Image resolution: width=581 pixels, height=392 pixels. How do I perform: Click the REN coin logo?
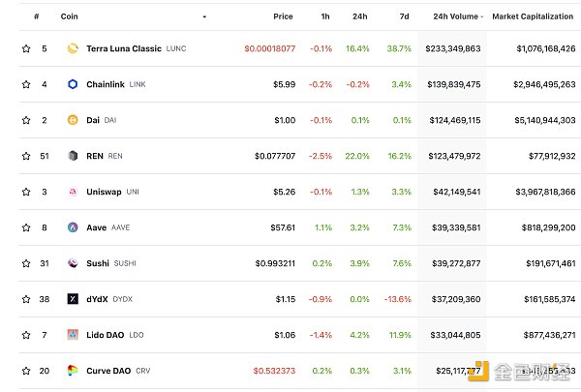click(x=72, y=155)
